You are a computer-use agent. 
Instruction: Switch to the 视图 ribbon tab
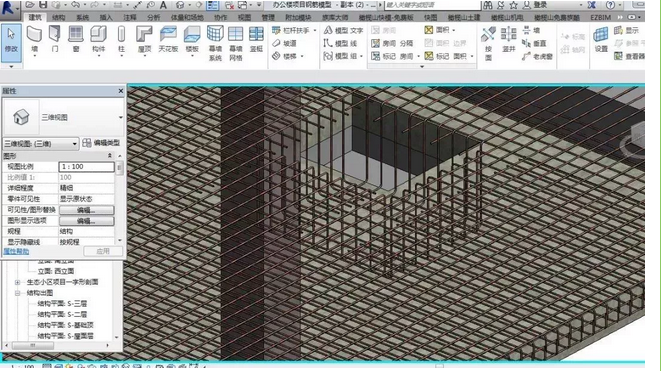click(x=244, y=17)
